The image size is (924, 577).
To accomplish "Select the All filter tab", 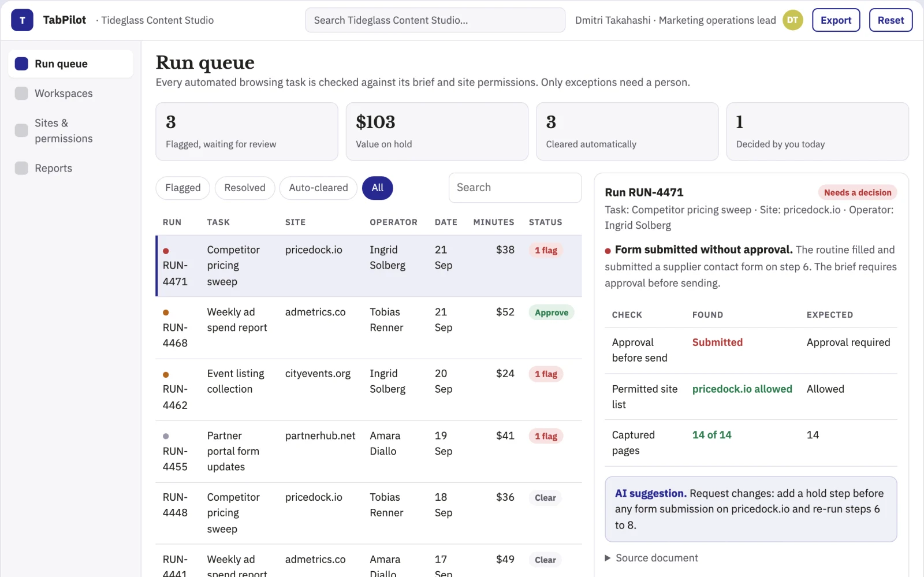I will click(x=378, y=188).
